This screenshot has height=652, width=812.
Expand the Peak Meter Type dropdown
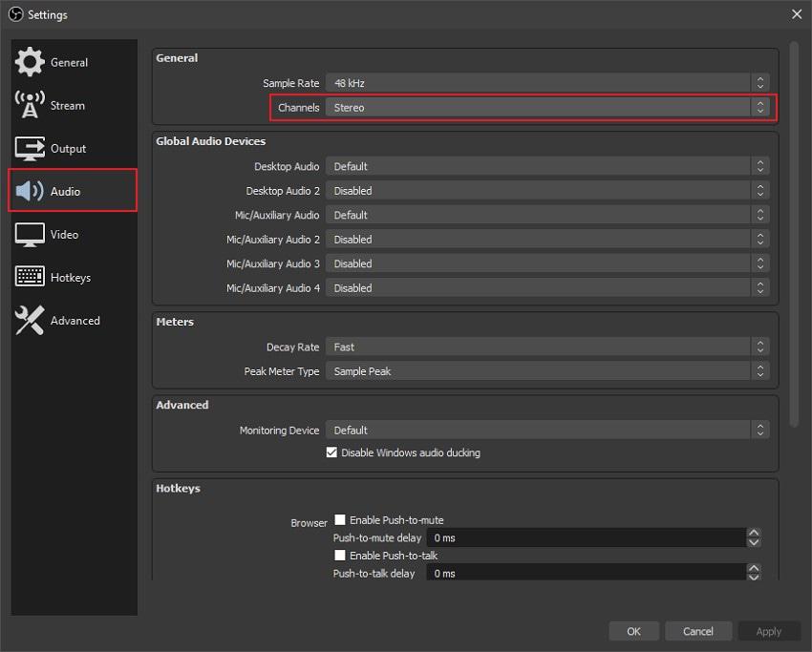point(547,371)
